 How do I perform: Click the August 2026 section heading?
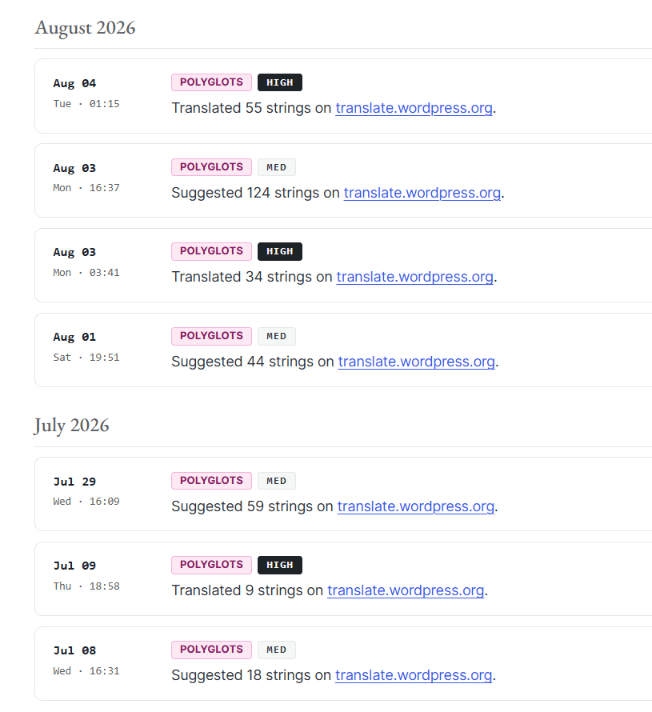[x=85, y=28]
